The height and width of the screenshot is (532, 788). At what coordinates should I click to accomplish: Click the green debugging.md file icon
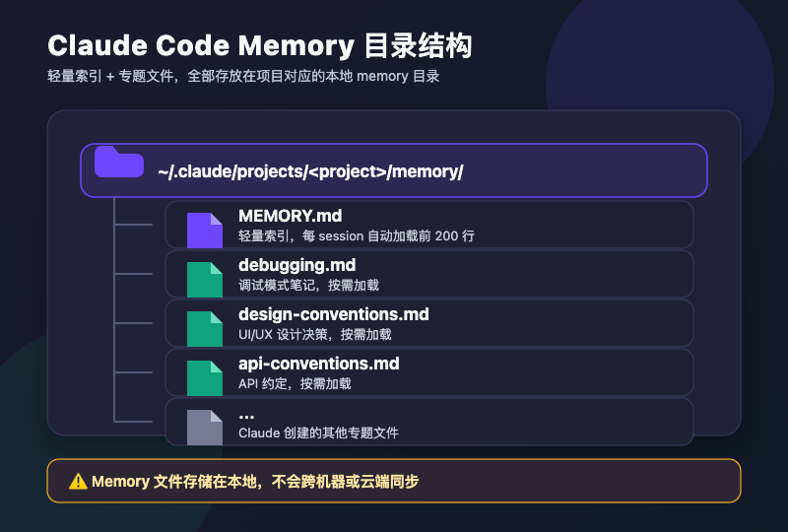(205, 280)
